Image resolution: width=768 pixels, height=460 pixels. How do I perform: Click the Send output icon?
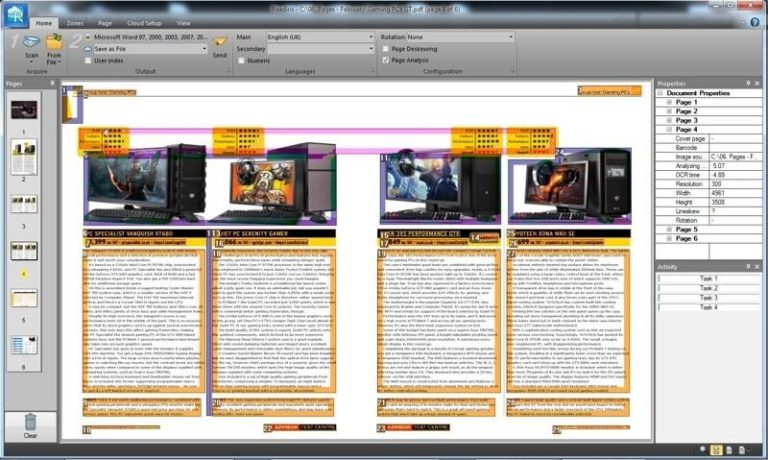219,42
